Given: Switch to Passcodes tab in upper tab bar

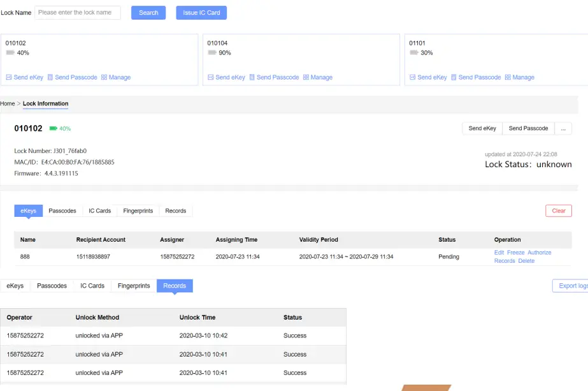Looking at the screenshot, I should coord(62,210).
